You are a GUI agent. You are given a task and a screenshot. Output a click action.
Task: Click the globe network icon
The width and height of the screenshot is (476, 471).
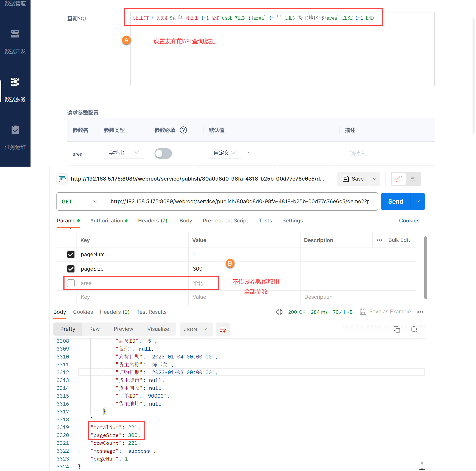pos(279,312)
